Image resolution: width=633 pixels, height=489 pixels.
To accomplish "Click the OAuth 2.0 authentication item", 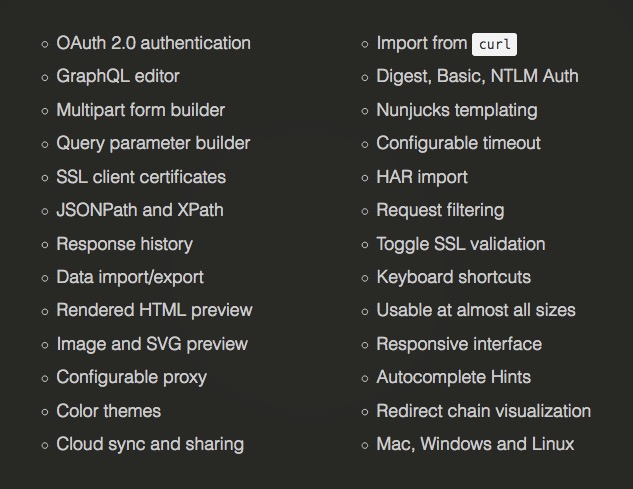I will (153, 43).
